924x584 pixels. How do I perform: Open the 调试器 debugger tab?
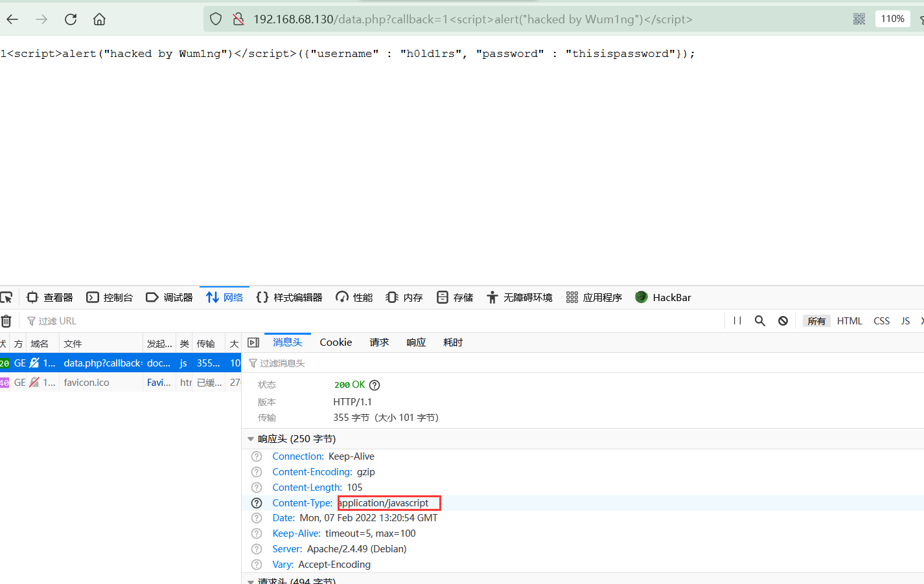point(170,298)
